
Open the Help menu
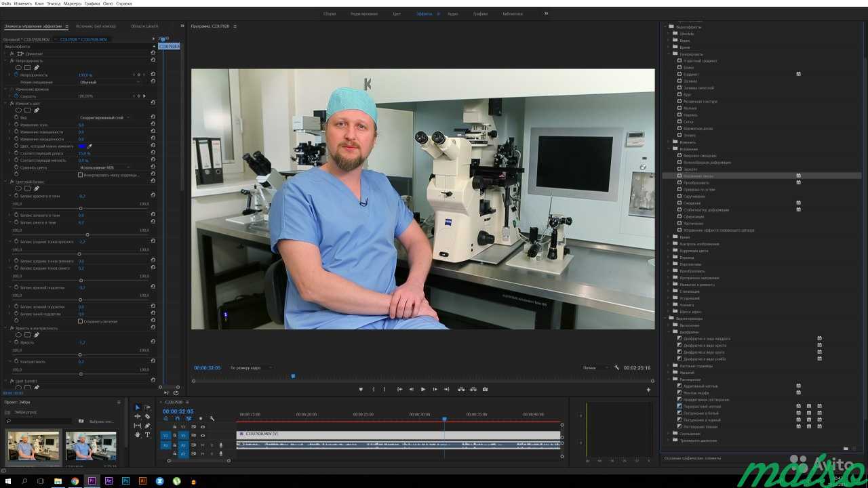pos(123,3)
